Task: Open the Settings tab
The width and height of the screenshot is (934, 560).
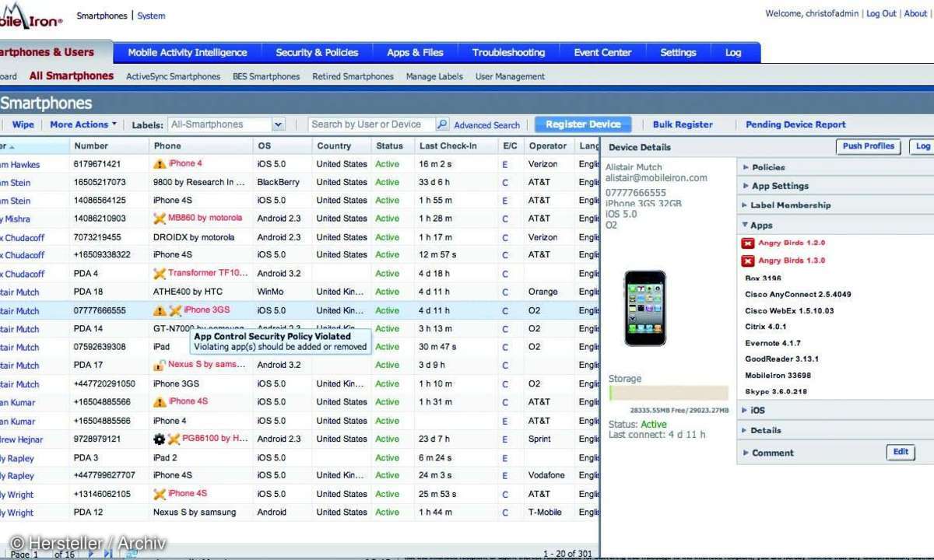Action: (678, 53)
